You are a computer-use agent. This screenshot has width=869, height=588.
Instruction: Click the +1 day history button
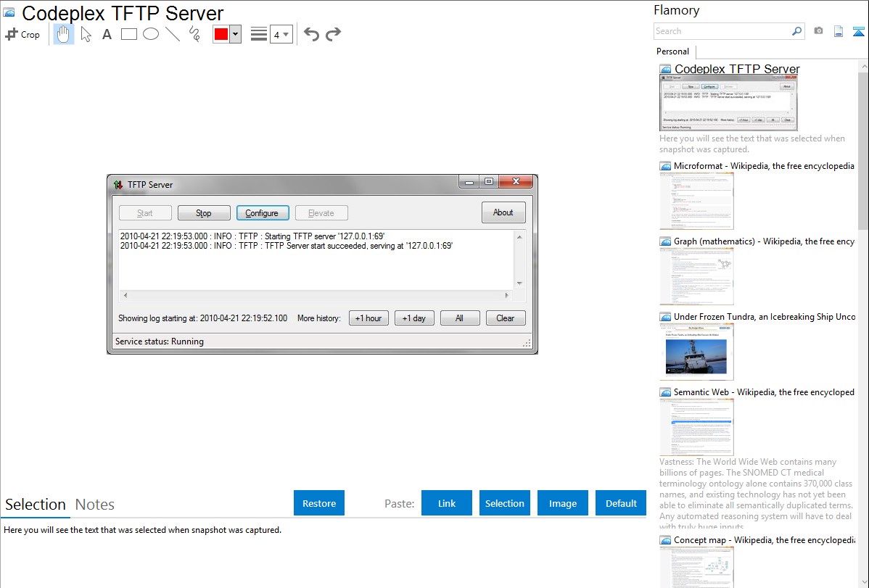pos(414,318)
